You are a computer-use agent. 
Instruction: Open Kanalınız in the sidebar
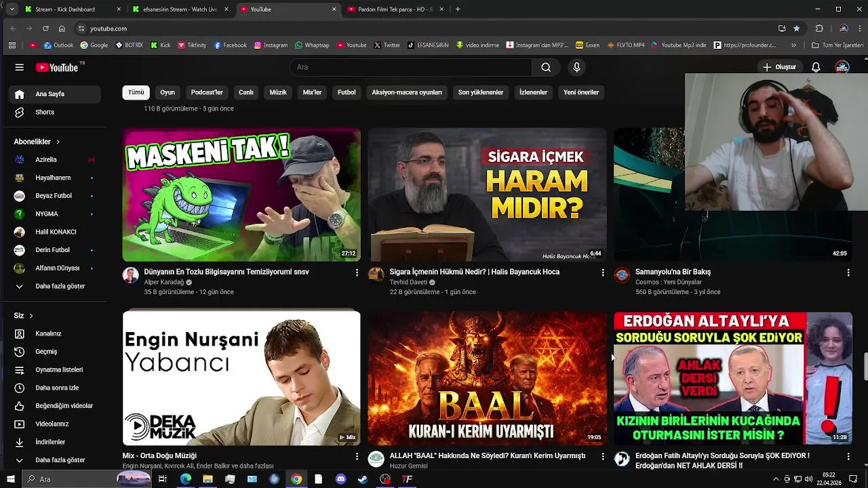[56, 333]
